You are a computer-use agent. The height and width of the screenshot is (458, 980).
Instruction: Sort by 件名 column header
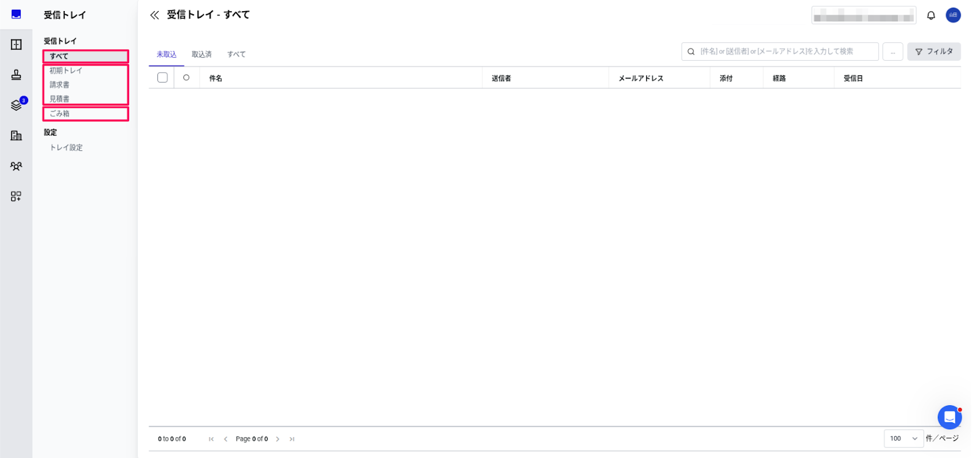[216, 78]
